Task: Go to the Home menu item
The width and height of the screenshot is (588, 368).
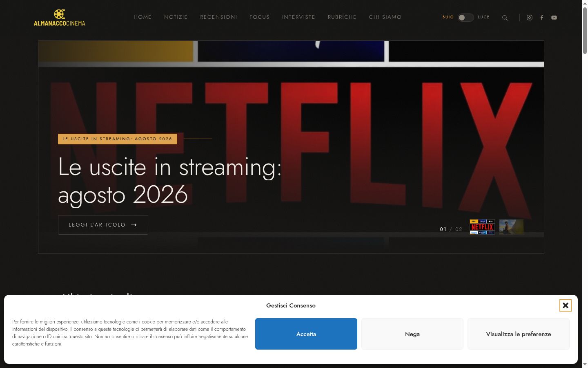Action: point(143,17)
